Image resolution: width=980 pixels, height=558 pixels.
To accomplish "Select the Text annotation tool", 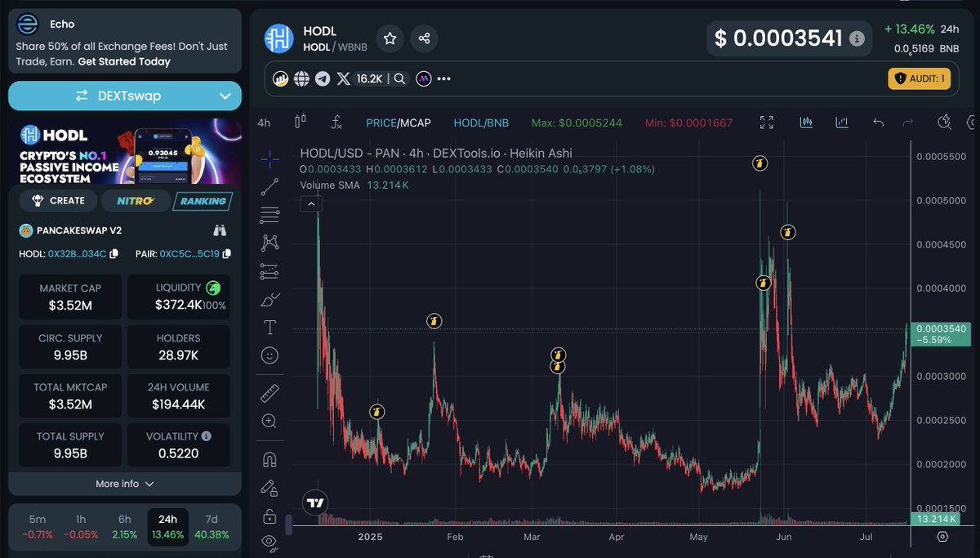I will [269, 328].
